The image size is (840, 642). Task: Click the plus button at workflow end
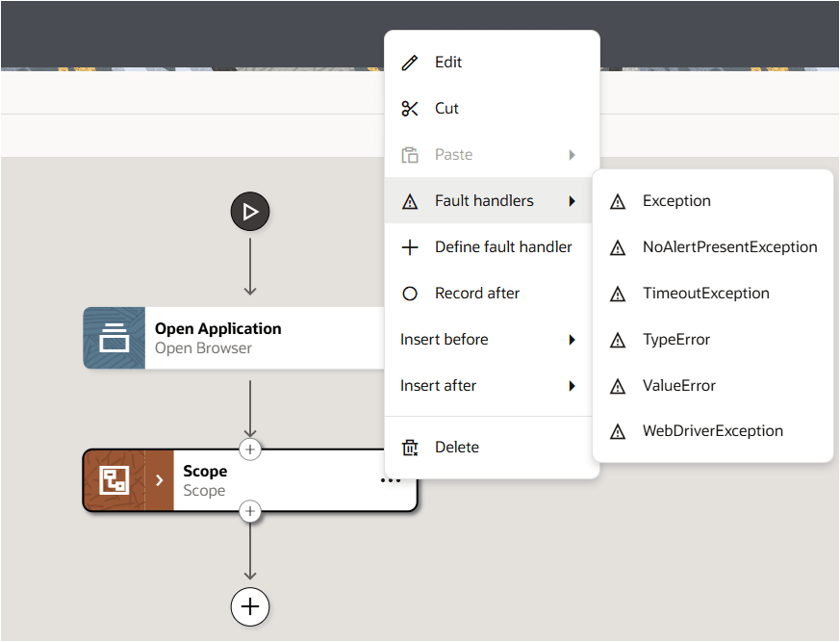(250, 607)
